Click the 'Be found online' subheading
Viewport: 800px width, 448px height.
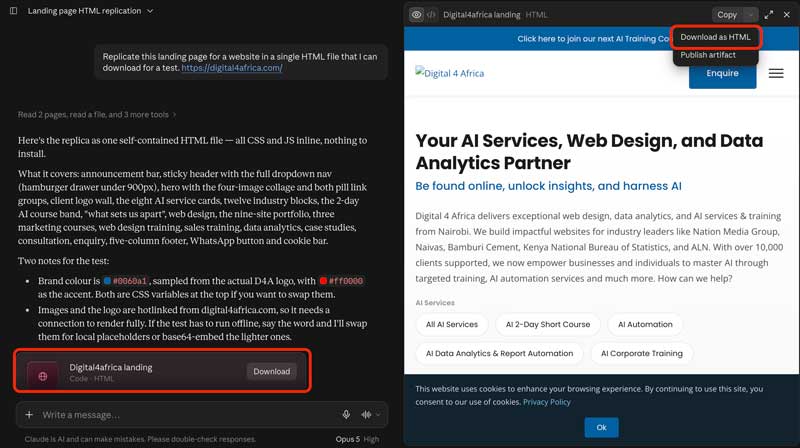(548, 186)
